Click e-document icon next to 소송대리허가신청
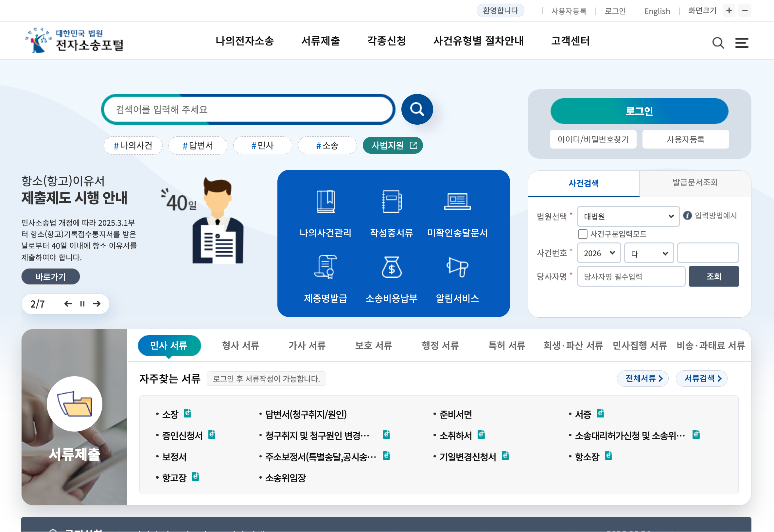Screen dimensions: 774x532 pos(696,434)
